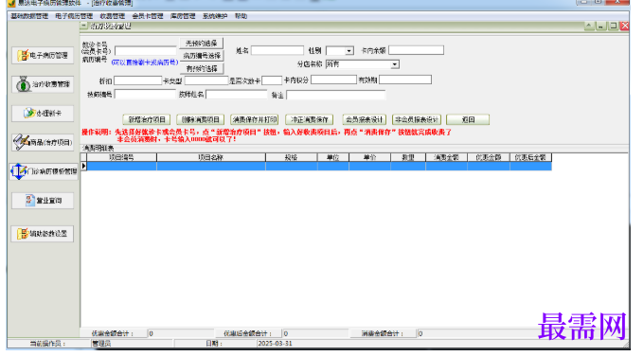Click the 项目编号 column header
Screen dimensions: 644x356
[121, 158]
